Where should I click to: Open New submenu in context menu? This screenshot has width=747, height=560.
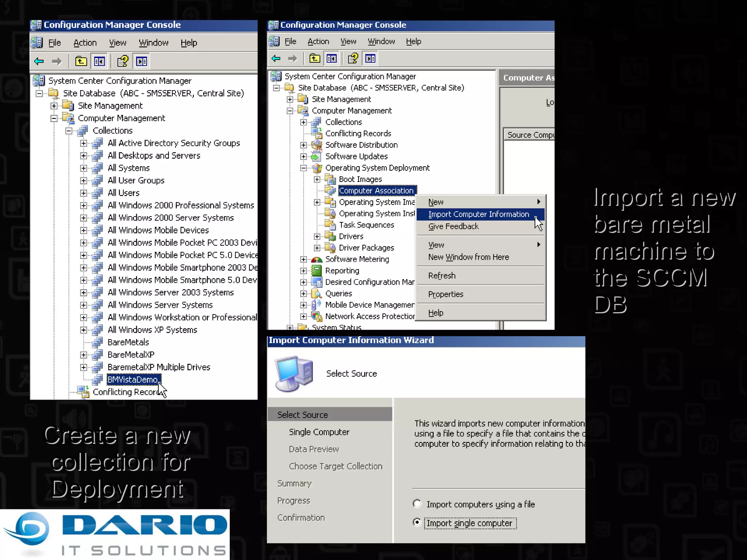(x=480, y=202)
